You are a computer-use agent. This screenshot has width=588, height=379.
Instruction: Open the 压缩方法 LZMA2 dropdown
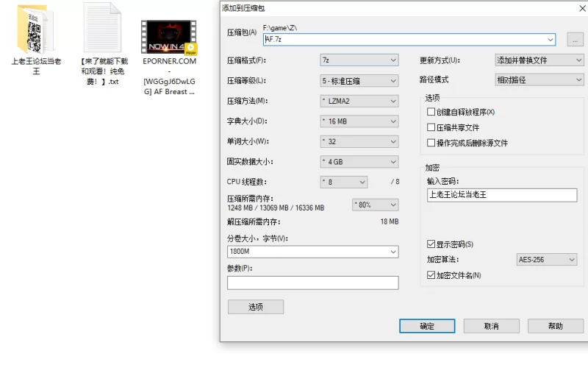pyautogui.click(x=359, y=101)
